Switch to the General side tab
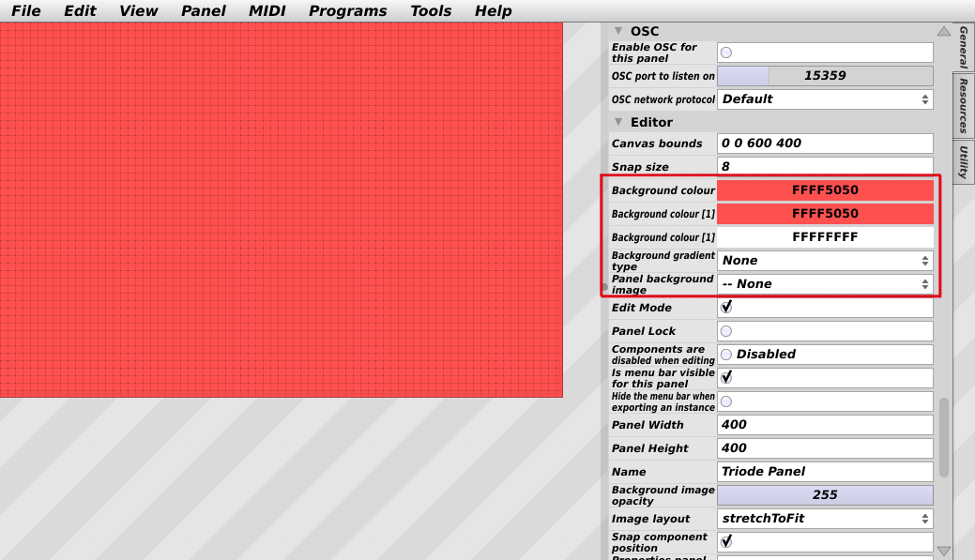 point(963,47)
